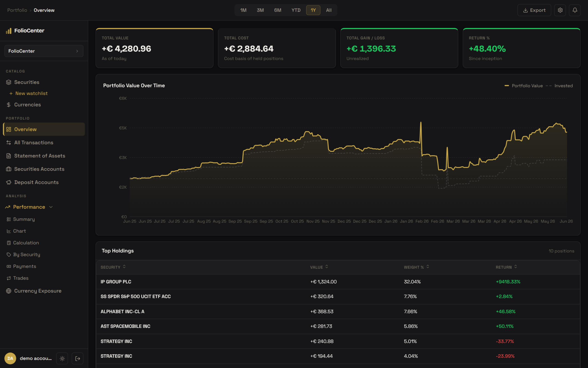
Task: Click the Calculation calculator icon
Action: click(x=9, y=243)
